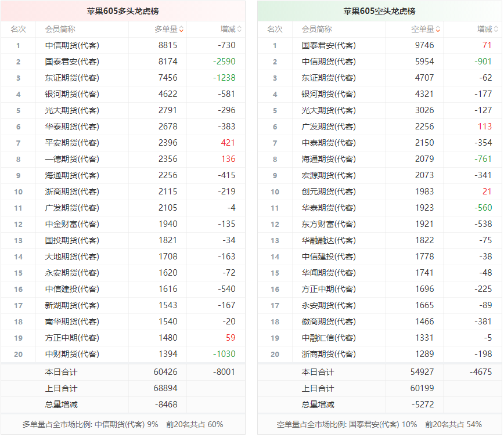The height and width of the screenshot is (437, 504).
Task: Select 宏源期货(代客) in the short table
Action: pyautogui.click(x=329, y=175)
